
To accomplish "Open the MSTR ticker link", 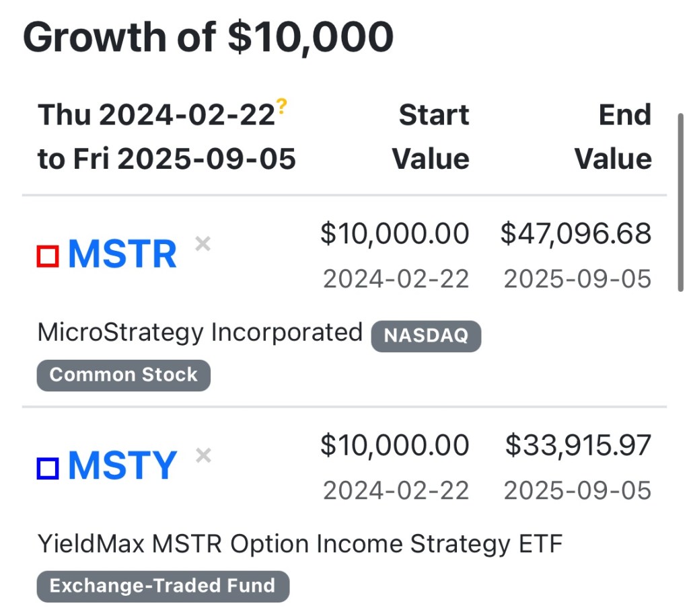I will tap(122, 254).
